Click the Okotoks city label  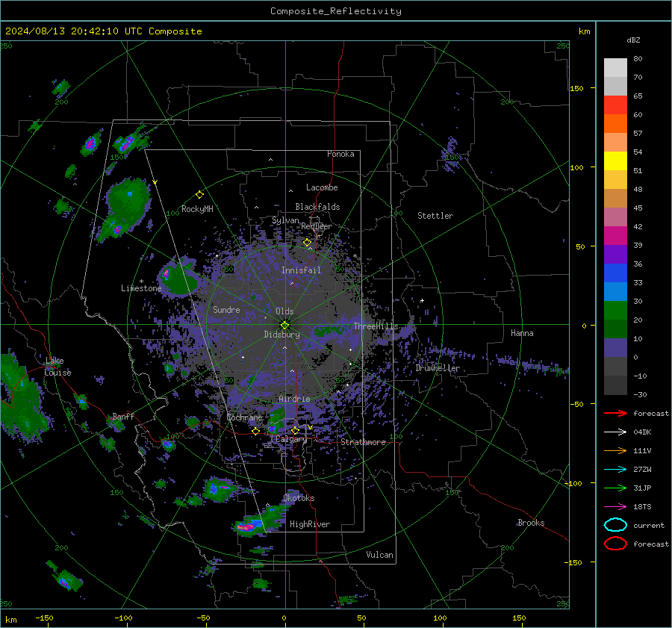pos(299,498)
